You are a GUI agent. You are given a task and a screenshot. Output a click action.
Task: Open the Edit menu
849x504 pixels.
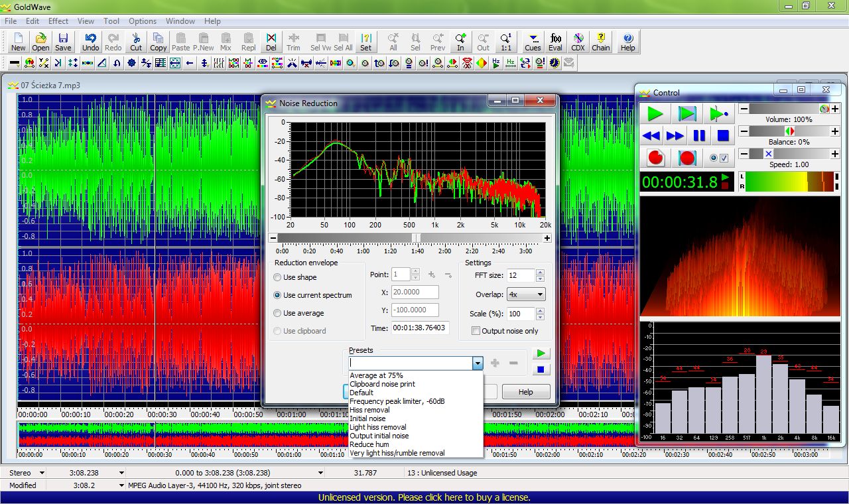pyautogui.click(x=33, y=21)
